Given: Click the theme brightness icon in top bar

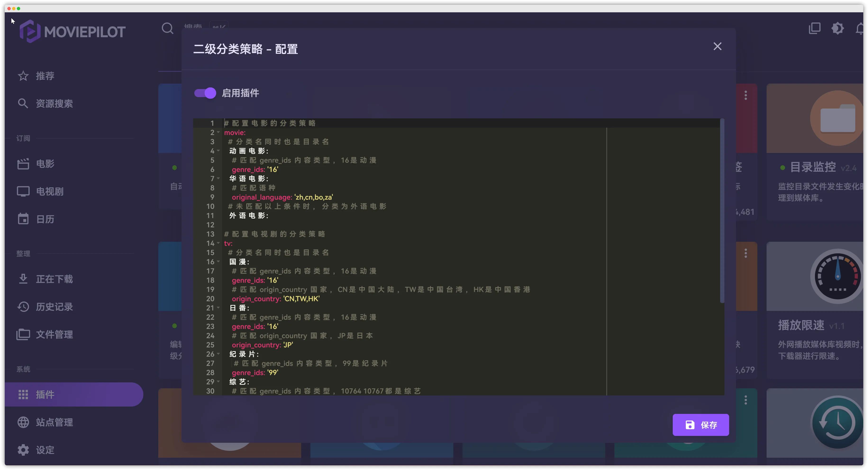Looking at the screenshot, I should point(837,28).
